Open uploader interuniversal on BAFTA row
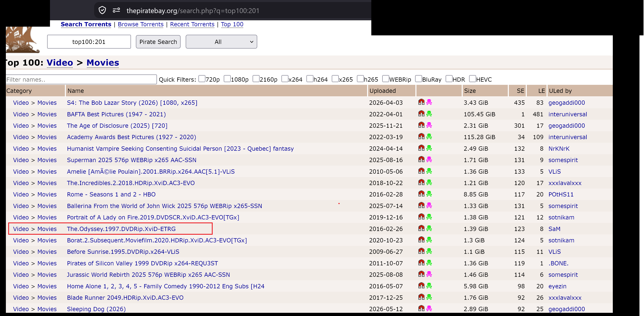 coord(568,114)
